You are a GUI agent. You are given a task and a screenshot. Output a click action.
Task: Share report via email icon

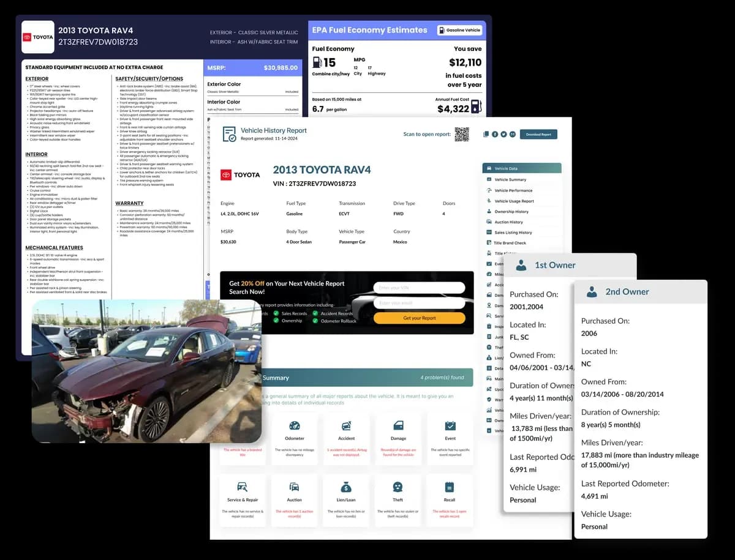point(513,134)
